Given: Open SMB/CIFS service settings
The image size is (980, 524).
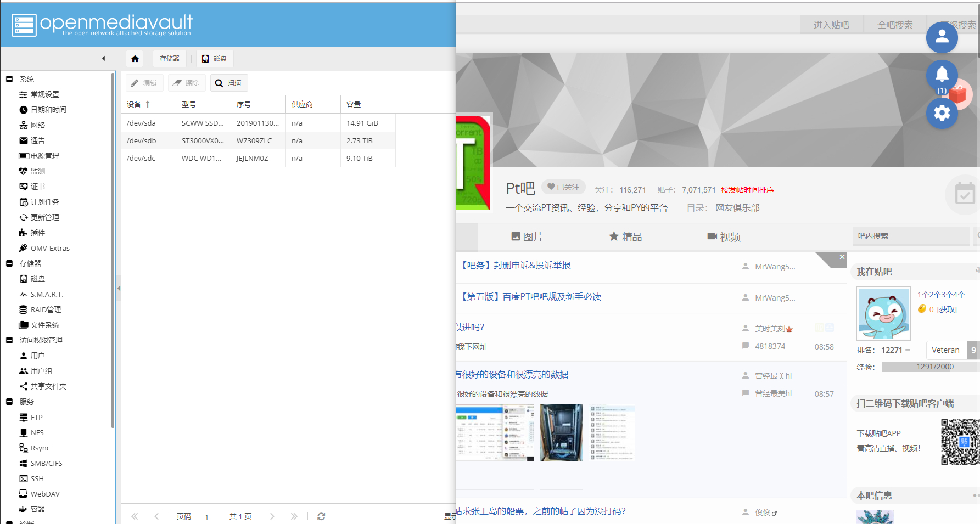Looking at the screenshot, I should point(47,463).
